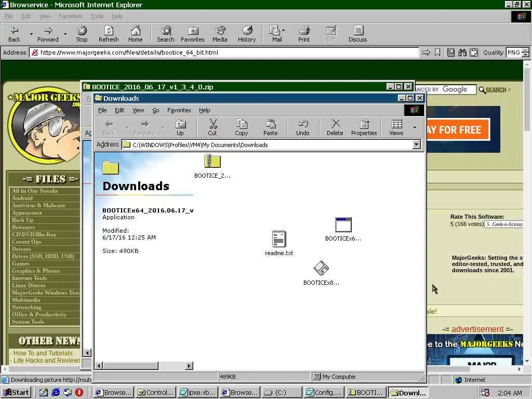Click the Mail toolbar button
Screen dimensions: 532x399
click(x=276, y=34)
